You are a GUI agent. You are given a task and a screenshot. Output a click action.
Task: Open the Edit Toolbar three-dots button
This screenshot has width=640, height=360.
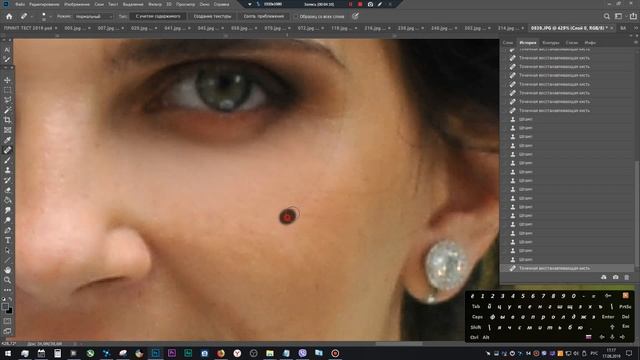click(7, 290)
